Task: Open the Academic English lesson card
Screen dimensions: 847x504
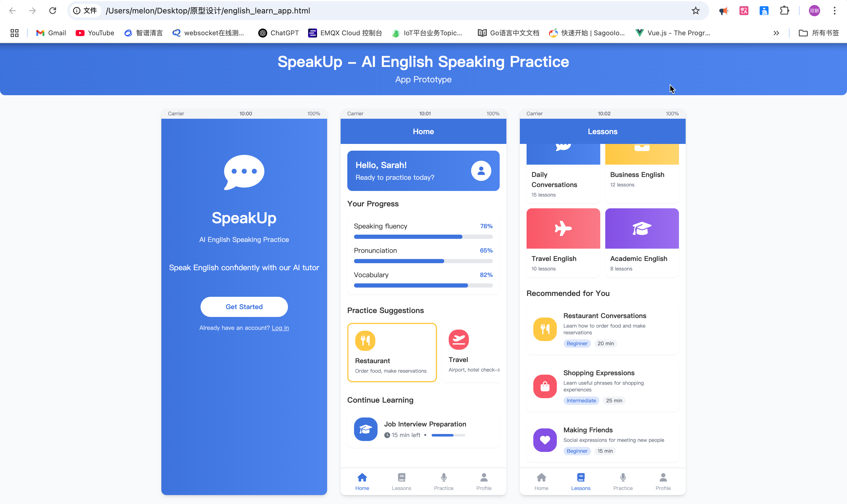Action: [x=641, y=242]
